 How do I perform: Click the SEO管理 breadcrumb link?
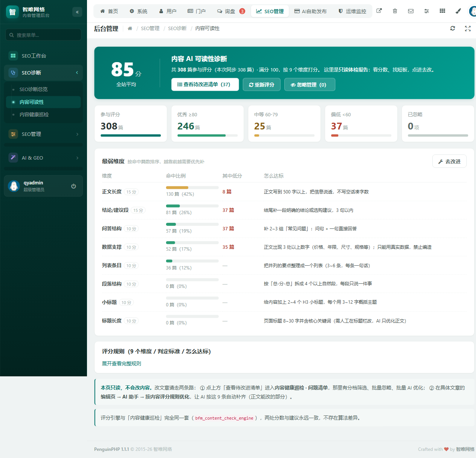150,28
